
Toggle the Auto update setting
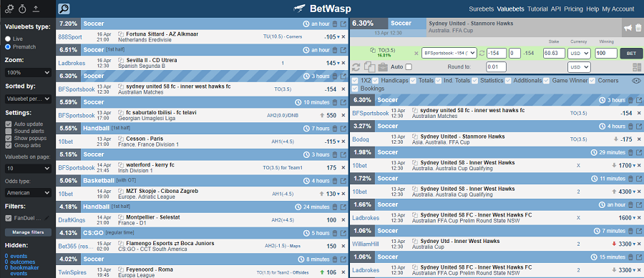[x=8, y=124]
